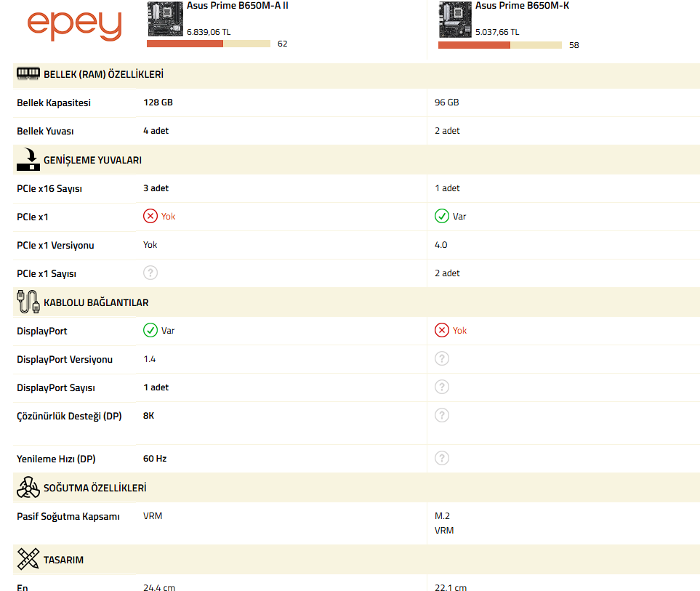
Task: Click the design ruler and pencil icon
Action: 28,559
